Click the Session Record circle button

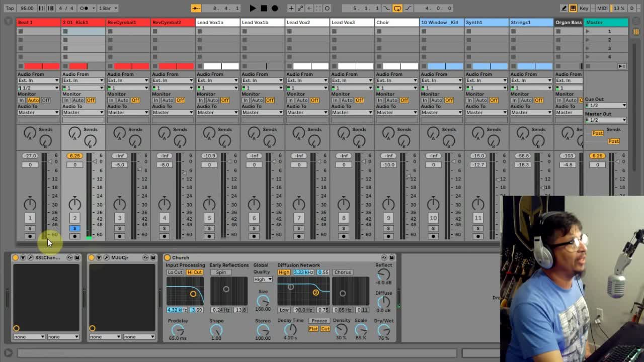point(327,8)
